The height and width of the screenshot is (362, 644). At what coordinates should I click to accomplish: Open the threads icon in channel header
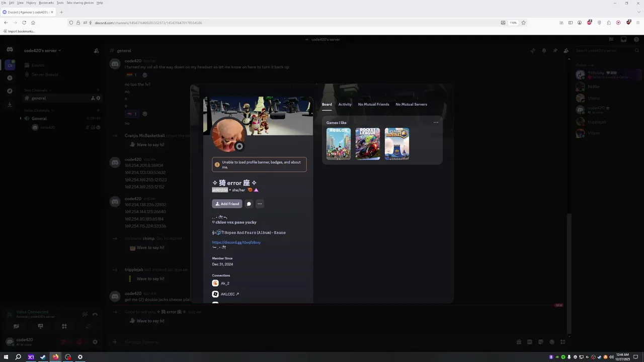533,50
